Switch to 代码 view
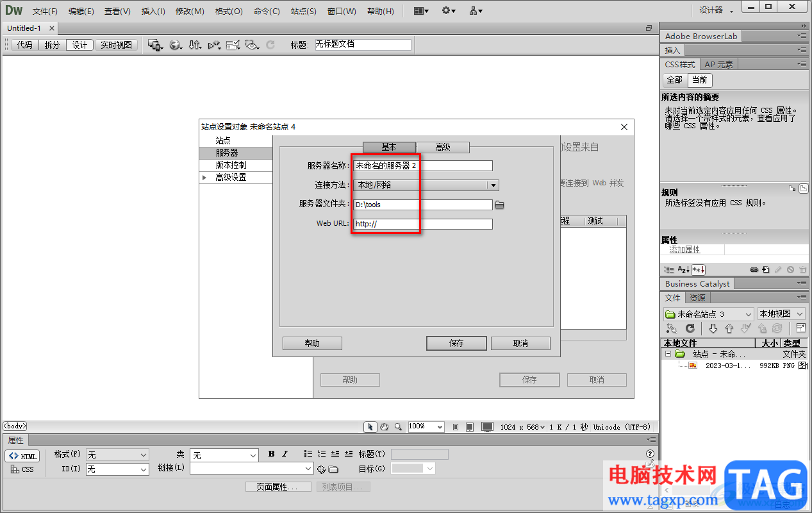The height and width of the screenshot is (513, 812). [25, 45]
